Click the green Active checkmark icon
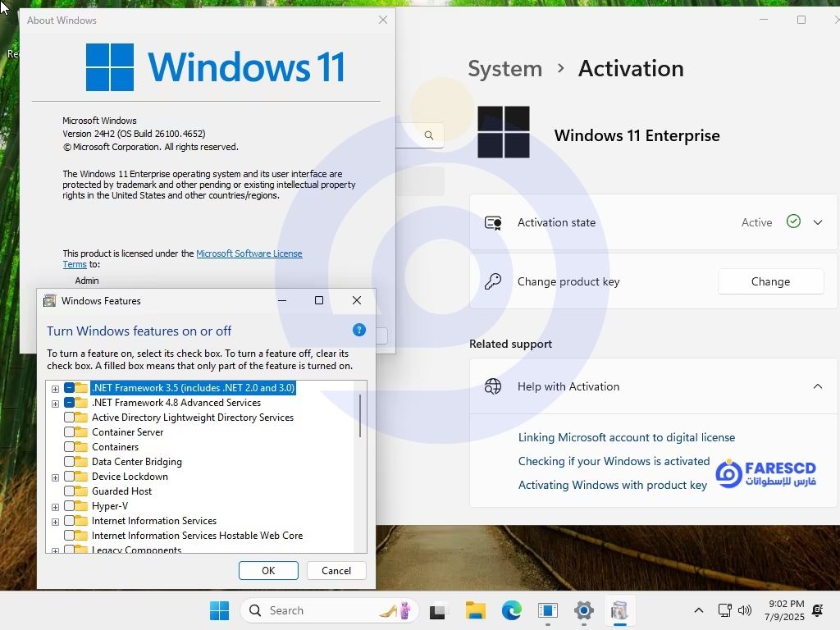This screenshot has height=630, width=840. tap(793, 221)
